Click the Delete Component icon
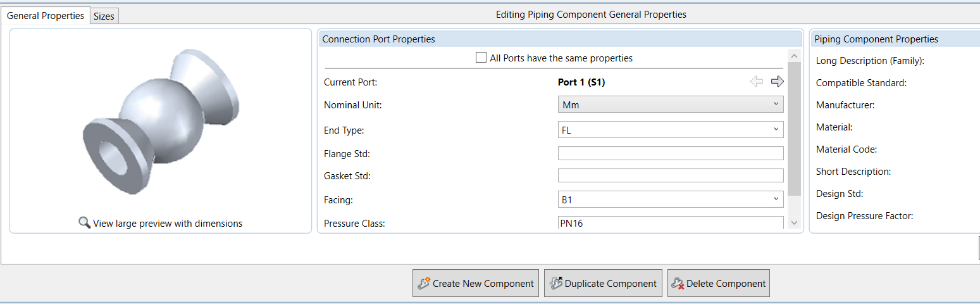 678,283
